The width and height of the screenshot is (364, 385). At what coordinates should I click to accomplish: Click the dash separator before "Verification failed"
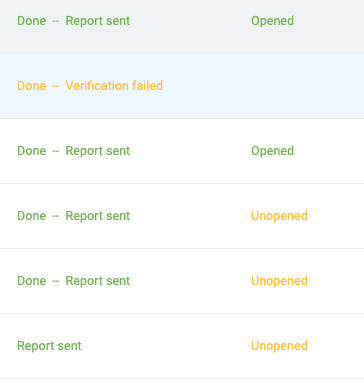(x=56, y=86)
